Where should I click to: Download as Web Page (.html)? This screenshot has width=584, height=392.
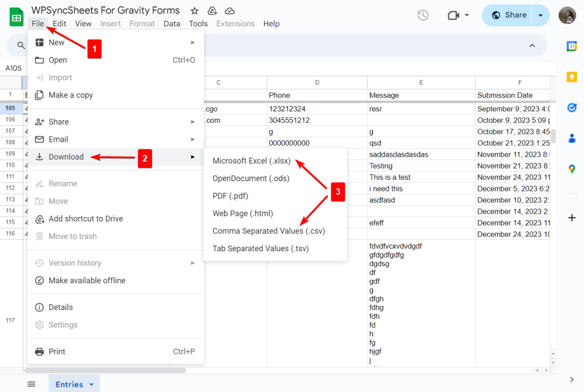(x=275, y=214)
